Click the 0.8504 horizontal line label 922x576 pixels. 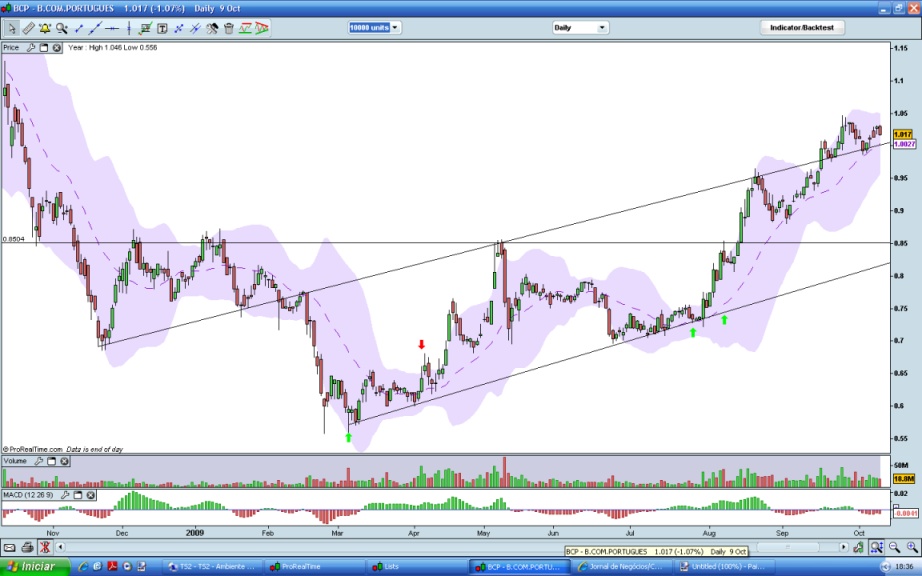pos(14,239)
